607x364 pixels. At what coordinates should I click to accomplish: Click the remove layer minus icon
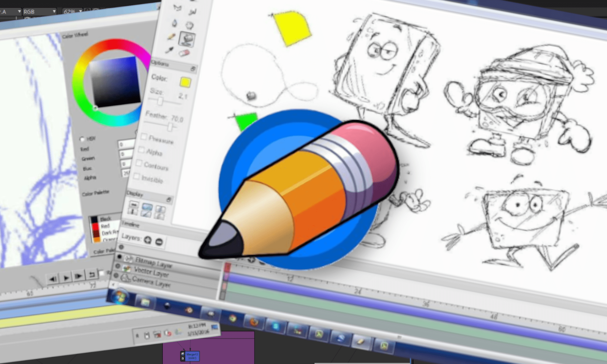(159, 241)
